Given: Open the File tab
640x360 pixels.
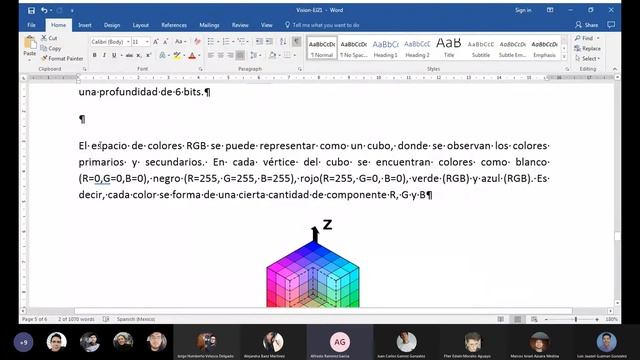Looking at the screenshot, I should click(x=31, y=25).
